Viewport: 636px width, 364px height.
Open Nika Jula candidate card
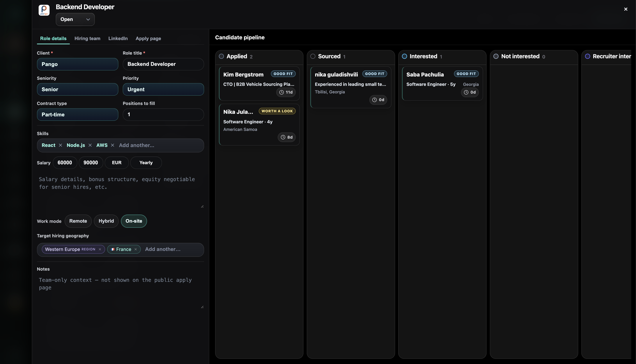(x=259, y=124)
